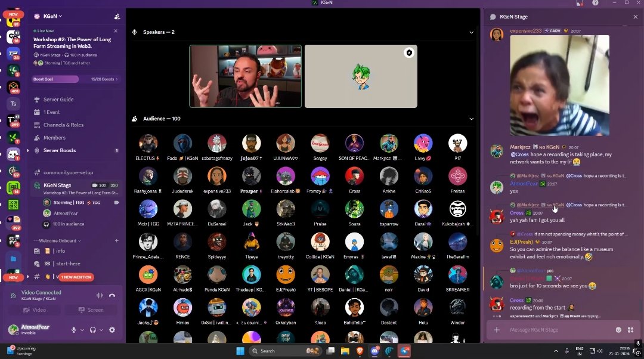
Task: Open Server Guide
Action: (x=58, y=100)
